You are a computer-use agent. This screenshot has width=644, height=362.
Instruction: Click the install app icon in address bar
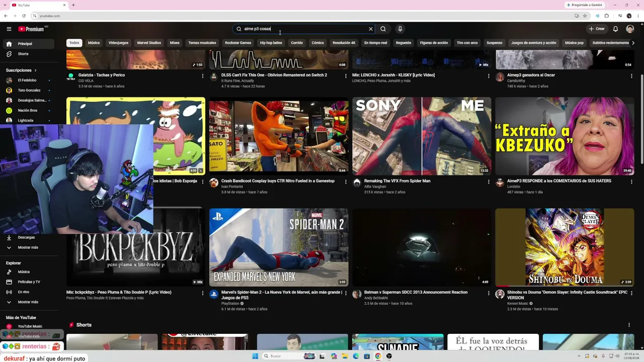577,16
